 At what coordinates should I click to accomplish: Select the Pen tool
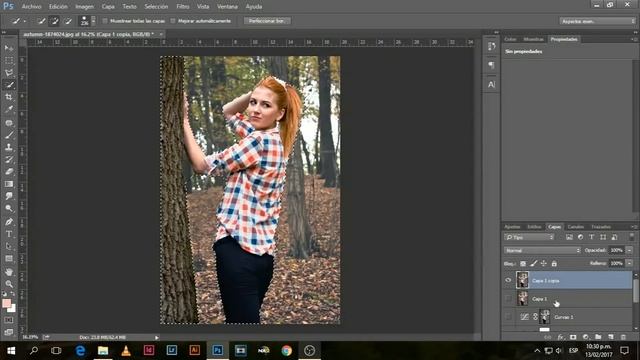tap(9, 222)
